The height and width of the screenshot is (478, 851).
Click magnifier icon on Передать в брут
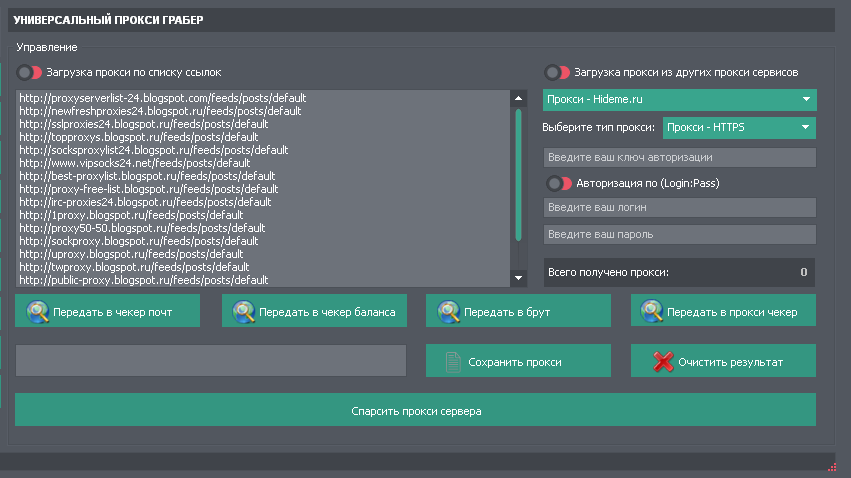(x=449, y=312)
